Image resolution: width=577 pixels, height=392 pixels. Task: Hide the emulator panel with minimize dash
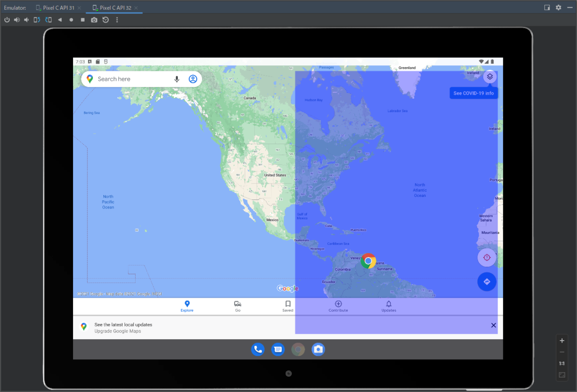569,8
